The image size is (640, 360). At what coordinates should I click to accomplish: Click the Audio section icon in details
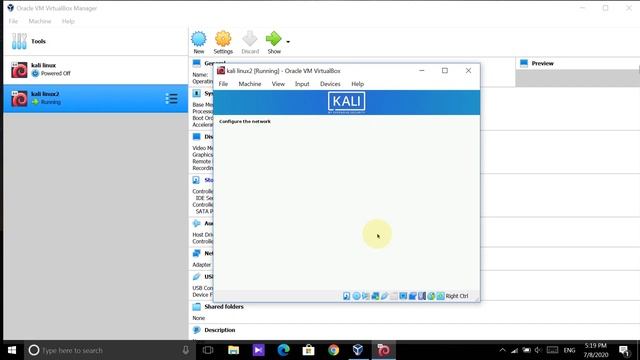coord(196,223)
